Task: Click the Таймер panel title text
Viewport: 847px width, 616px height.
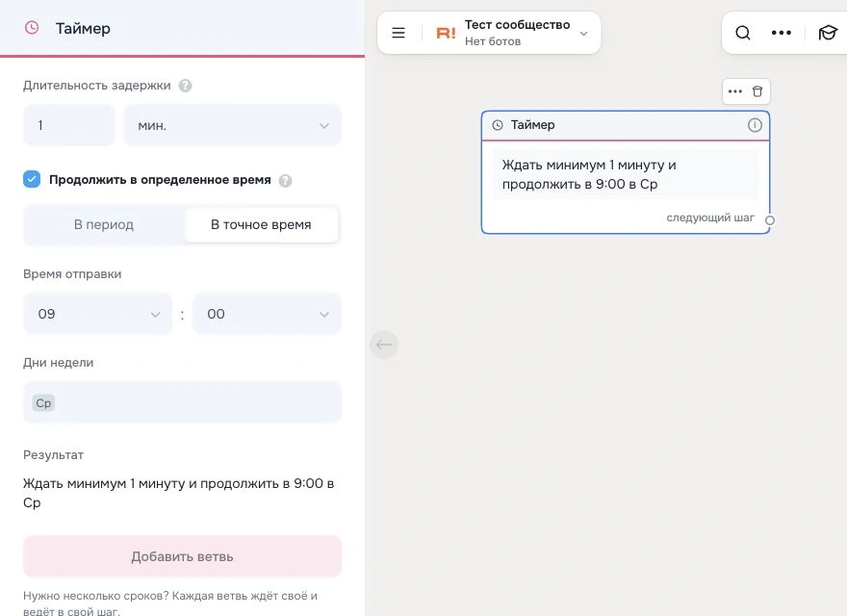Action: tap(83, 28)
